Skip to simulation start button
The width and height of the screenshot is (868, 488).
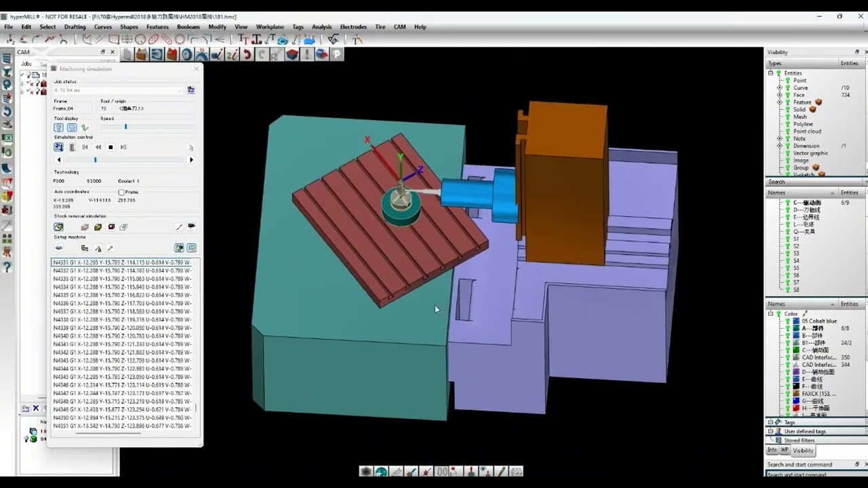pyautogui.click(x=85, y=147)
